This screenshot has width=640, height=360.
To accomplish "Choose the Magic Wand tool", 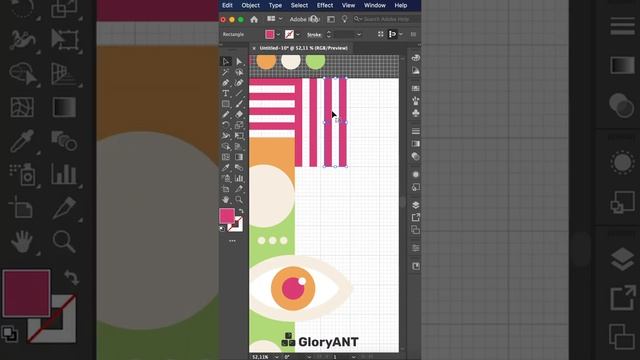I will [x=226, y=72].
